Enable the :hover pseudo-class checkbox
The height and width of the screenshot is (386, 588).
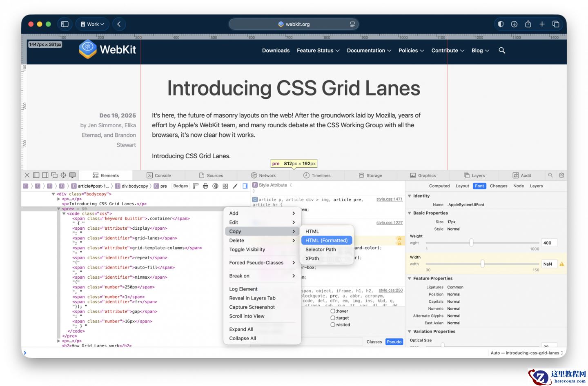[x=333, y=311]
